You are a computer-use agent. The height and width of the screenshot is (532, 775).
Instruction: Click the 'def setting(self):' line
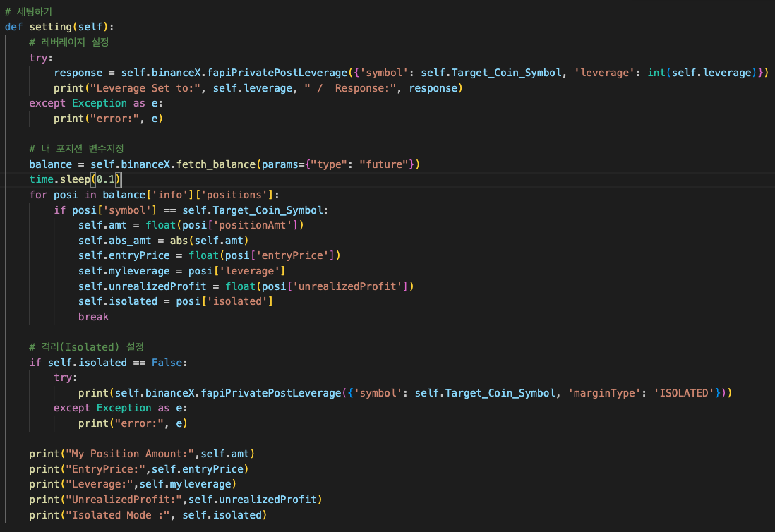59,27
